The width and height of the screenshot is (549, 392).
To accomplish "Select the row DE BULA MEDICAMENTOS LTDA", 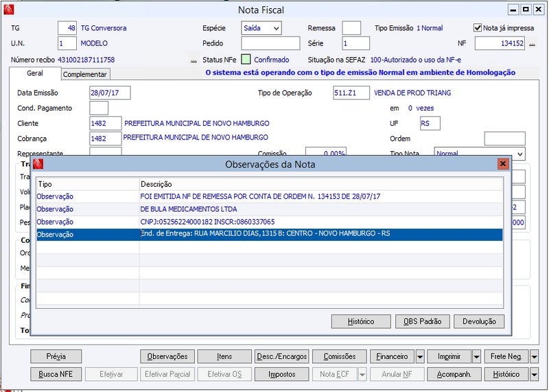I will (x=270, y=209).
